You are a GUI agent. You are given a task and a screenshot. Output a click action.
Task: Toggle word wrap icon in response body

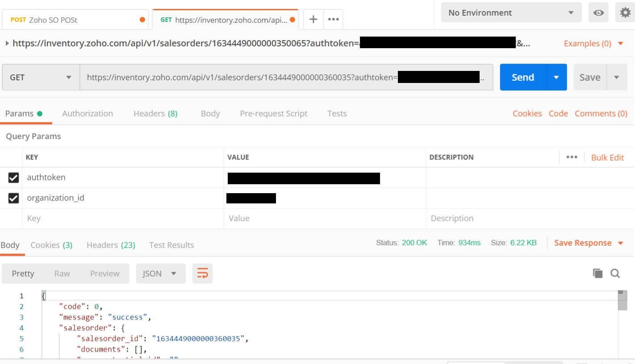click(202, 273)
